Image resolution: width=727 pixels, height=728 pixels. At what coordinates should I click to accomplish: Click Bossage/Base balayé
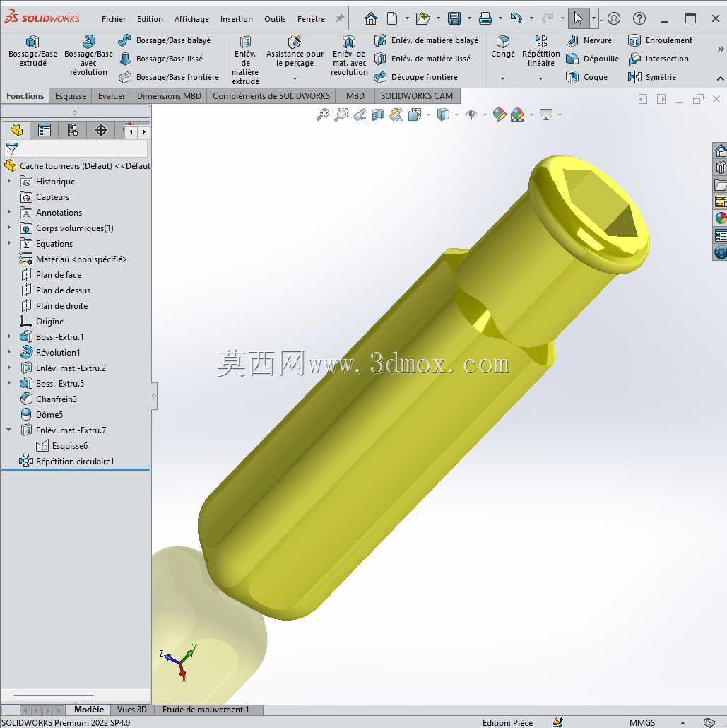tap(164, 40)
